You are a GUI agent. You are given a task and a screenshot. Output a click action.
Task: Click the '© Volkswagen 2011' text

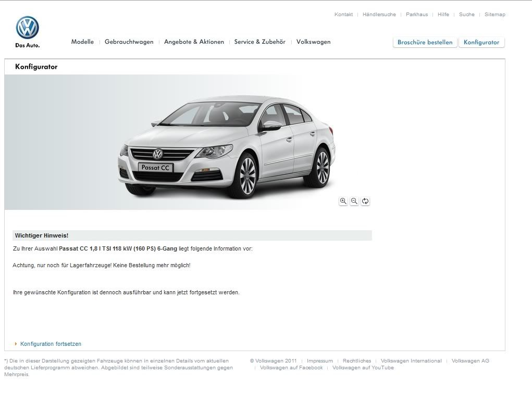(x=273, y=360)
